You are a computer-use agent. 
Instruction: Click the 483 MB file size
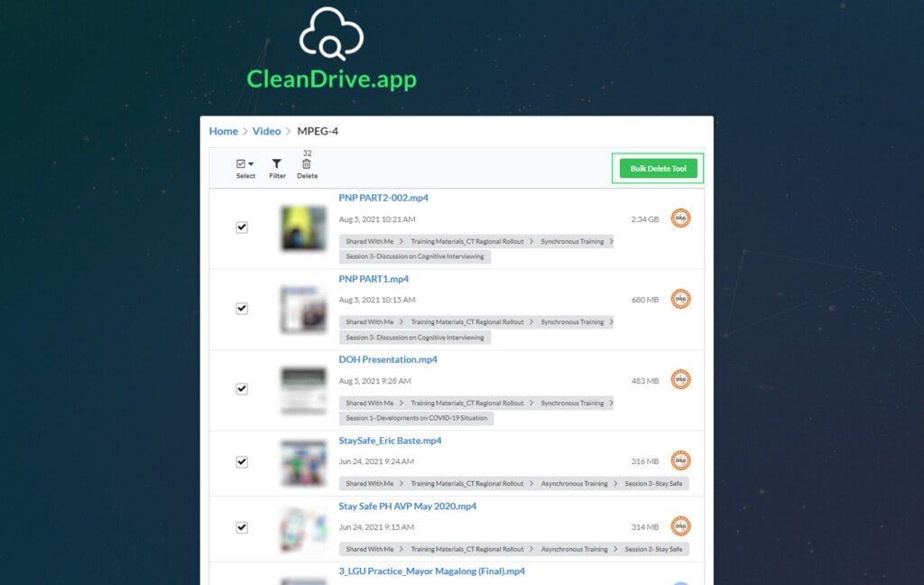[x=644, y=381]
